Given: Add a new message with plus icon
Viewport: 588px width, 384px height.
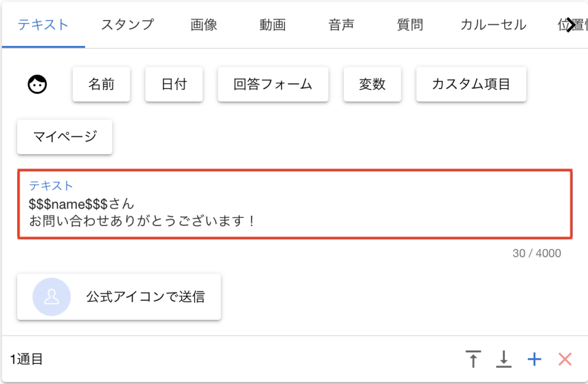Looking at the screenshot, I should pos(535,359).
